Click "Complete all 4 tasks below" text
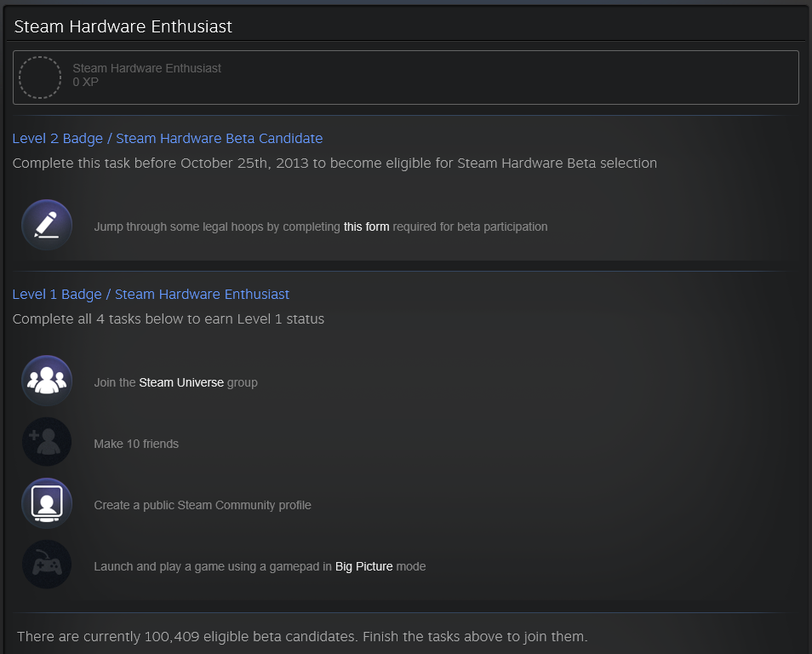The height and width of the screenshot is (654, 812). (169, 319)
